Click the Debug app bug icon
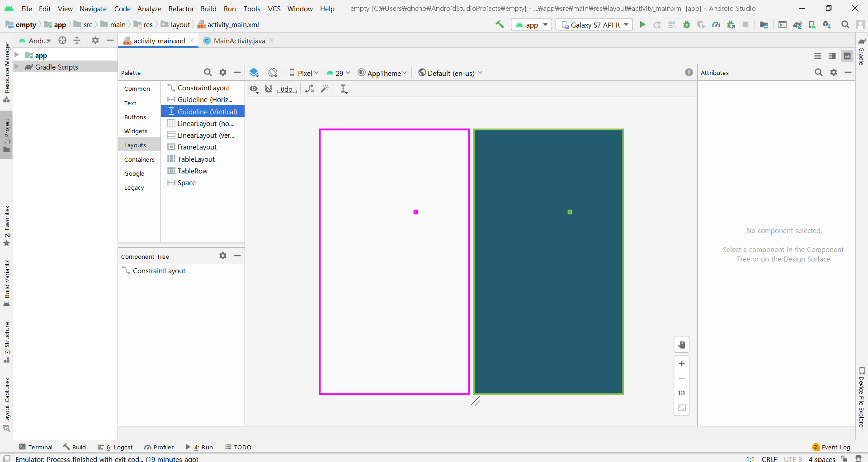 tap(687, 24)
